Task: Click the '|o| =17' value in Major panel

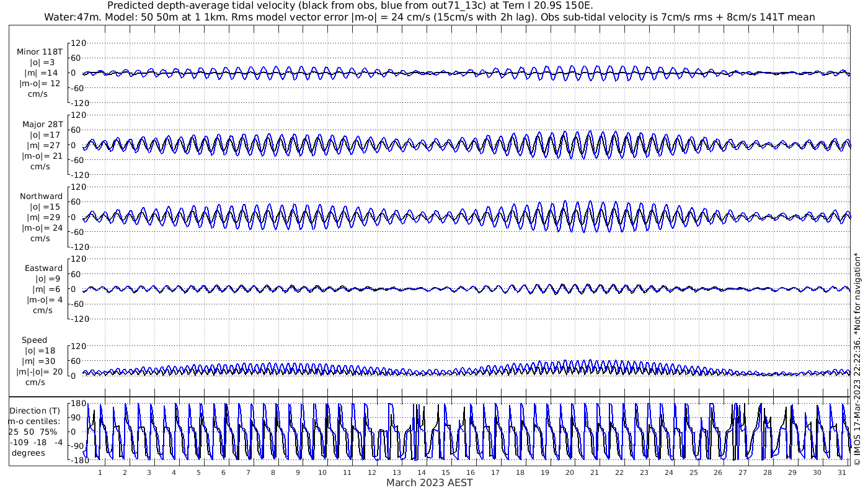Action: [43, 135]
